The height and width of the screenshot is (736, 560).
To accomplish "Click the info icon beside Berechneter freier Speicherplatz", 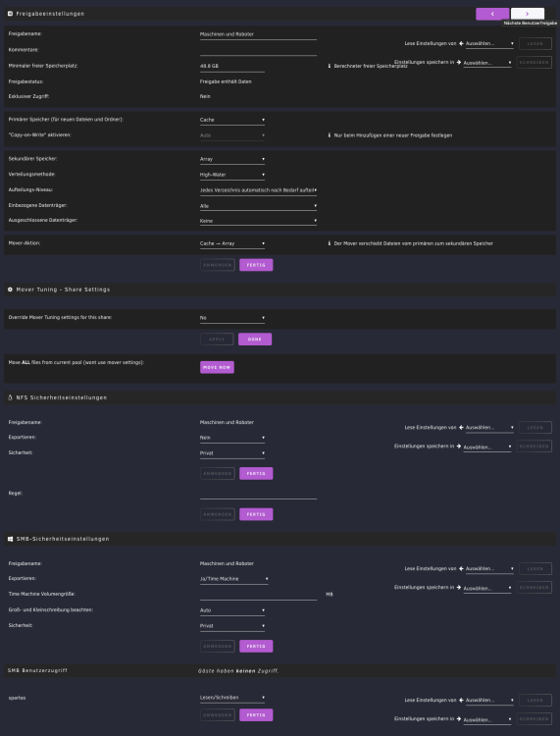I will 330,66.
